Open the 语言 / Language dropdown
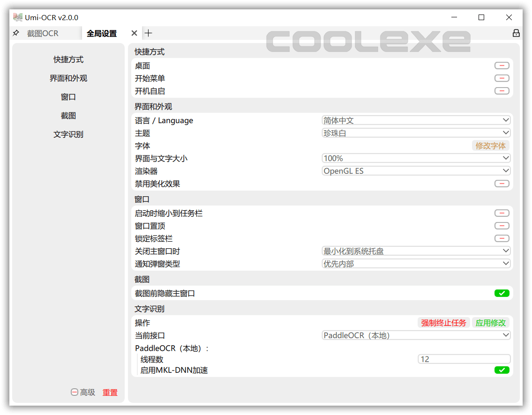This screenshot has height=415, width=532. tap(416, 120)
